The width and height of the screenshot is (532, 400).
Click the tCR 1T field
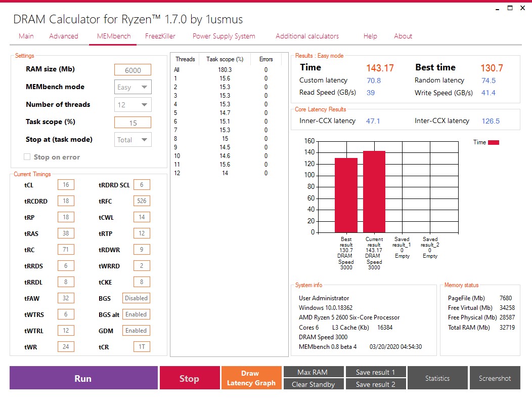point(142,347)
